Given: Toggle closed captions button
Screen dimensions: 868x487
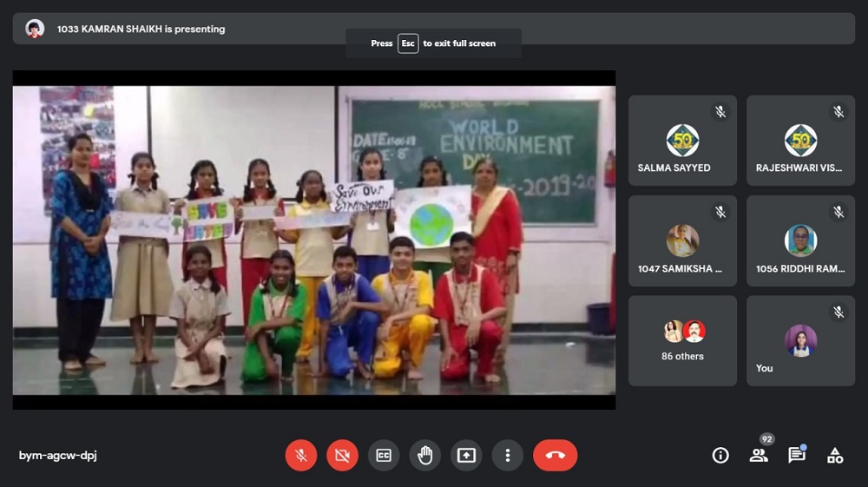Looking at the screenshot, I should point(384,455).
